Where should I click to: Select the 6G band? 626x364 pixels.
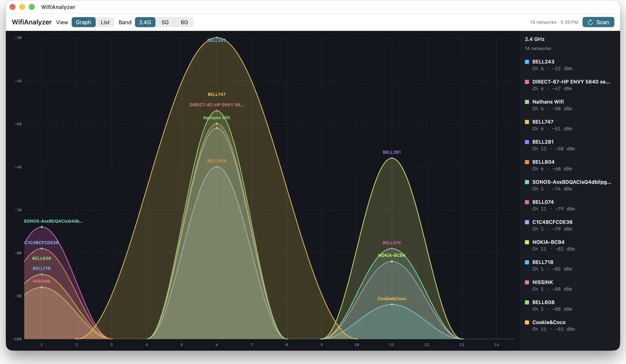184,22
